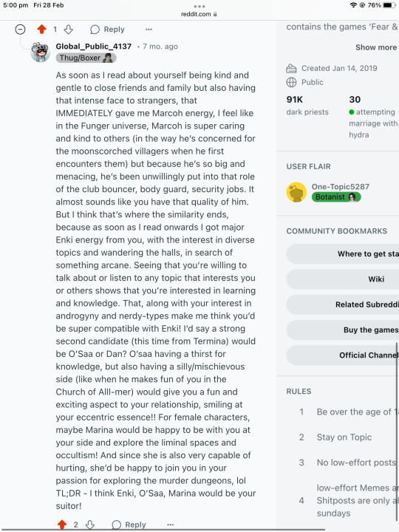Image resolution: width=399 pixels, height=532 pixels.
Task: Click the One-Topic5287 user flair avatar
Action: click(x=296, y=192)
